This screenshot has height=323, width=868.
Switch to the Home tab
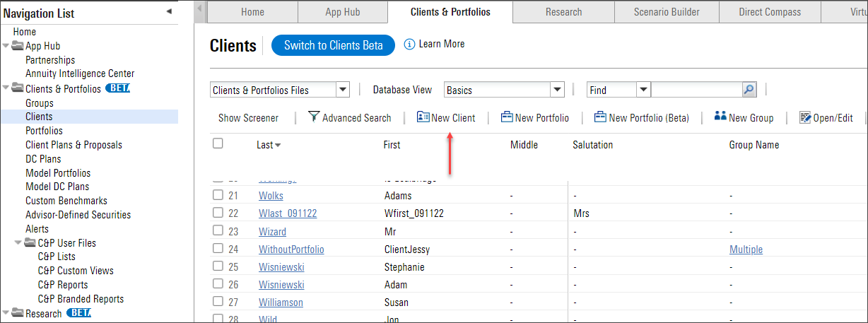[252, 12]
